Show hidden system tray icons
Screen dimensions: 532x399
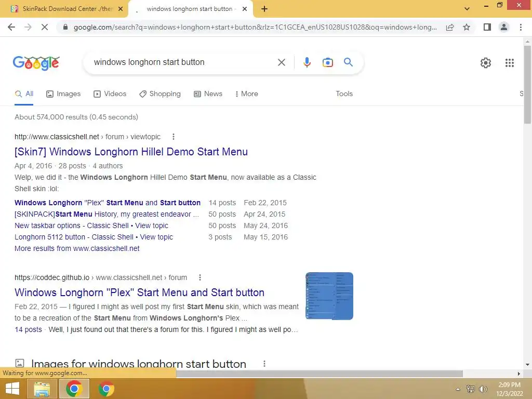[x=458, y=389]
